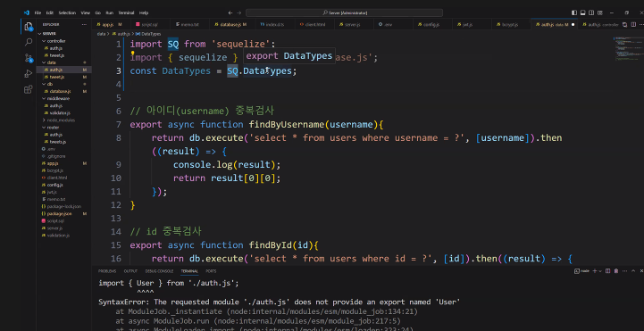Click the VS Code logo icon

tap(26, 12)
